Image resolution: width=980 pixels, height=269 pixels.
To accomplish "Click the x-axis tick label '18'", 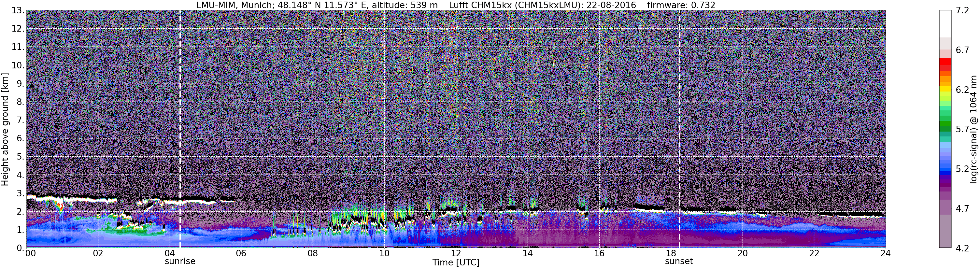I will tap(671, 253).
